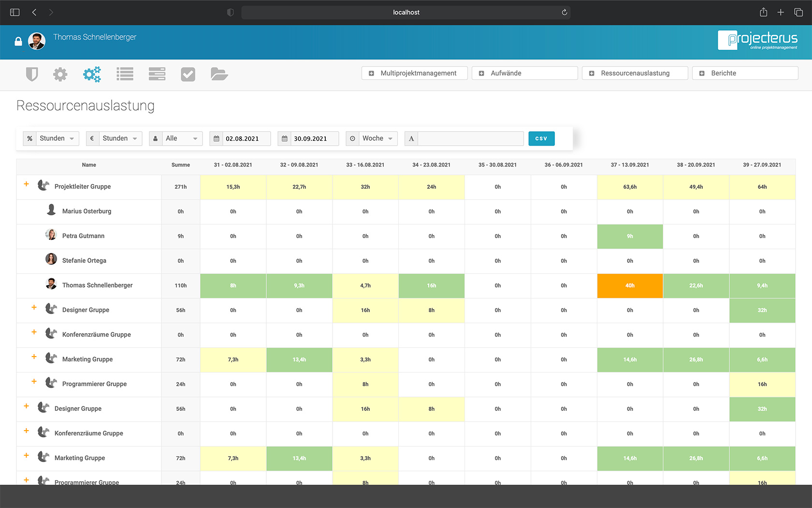Click the orange 40h cell for Thomas Schnellenberger
The image size is (812, 508).
[x=630, y=285]
